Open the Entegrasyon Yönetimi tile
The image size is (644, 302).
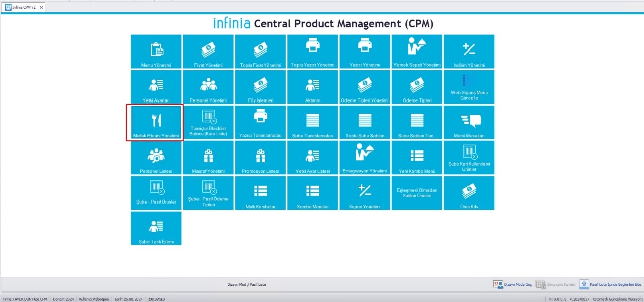pyautogui.click(x=365, y=158)
